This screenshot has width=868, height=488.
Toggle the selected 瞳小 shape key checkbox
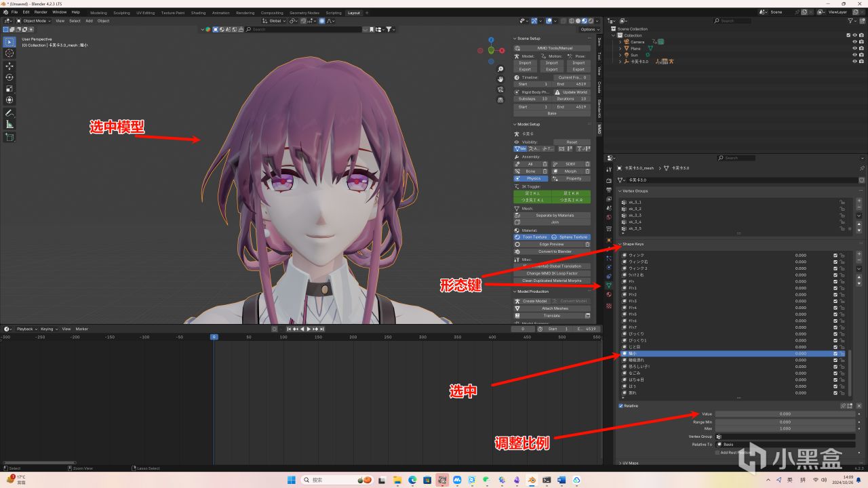click(835, 354)
